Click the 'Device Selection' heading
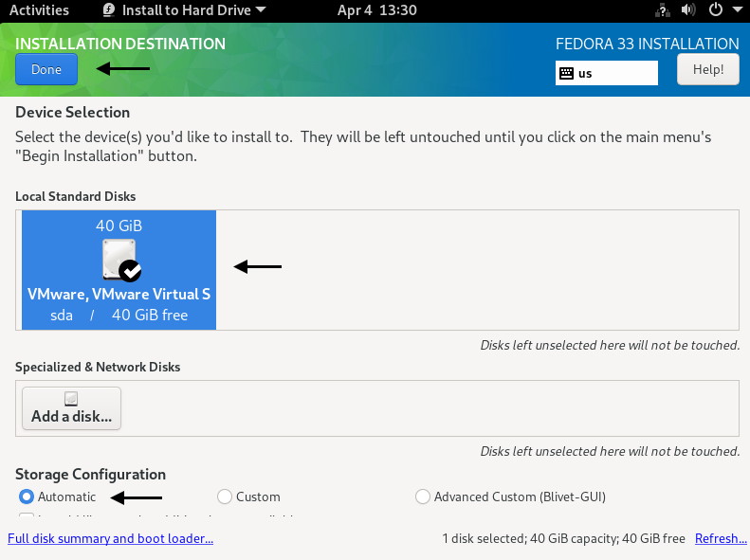Screen dimensions: 750x560 tap(73, 112)
